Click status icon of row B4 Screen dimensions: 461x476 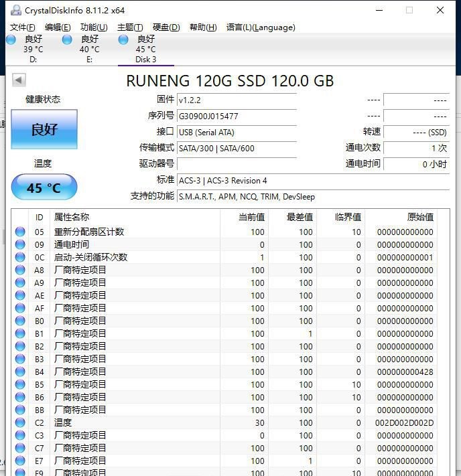20,372
